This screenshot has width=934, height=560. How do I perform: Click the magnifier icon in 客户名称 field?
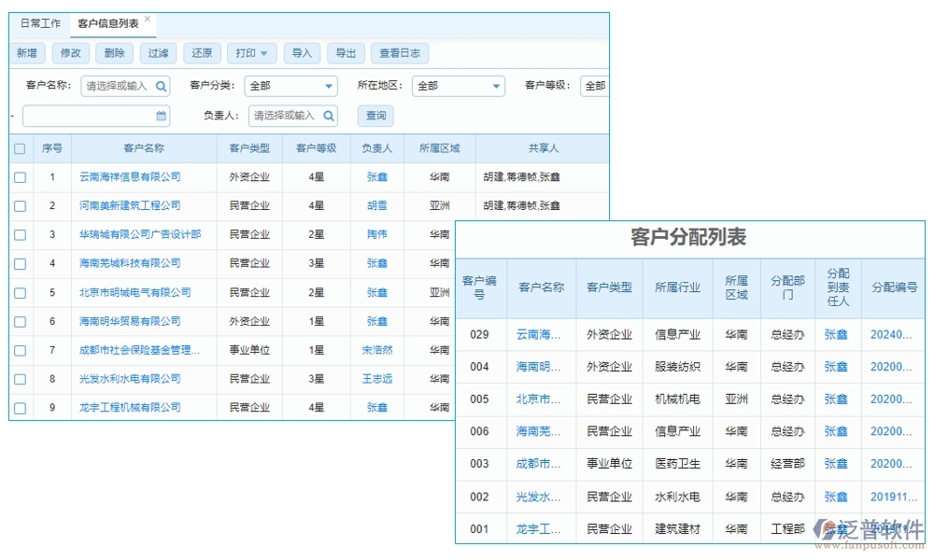pyautogui.click(x=161, y=85)
